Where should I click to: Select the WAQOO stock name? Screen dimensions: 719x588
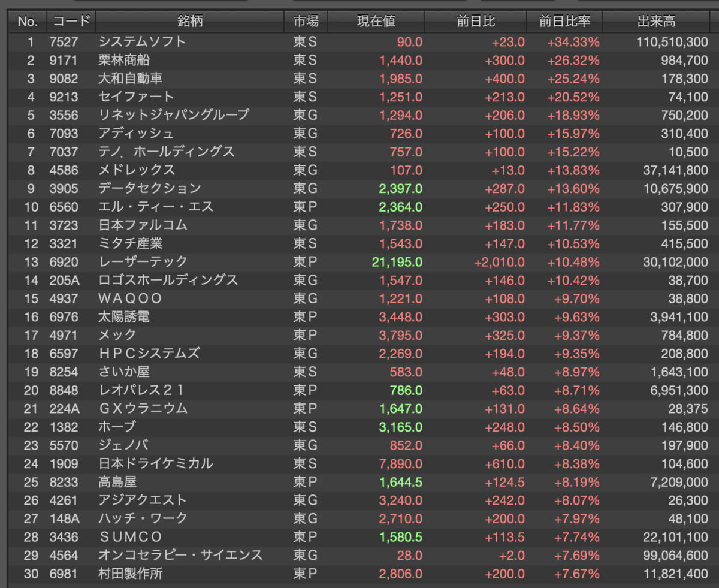pyautogui.click(x=130, y=298)
